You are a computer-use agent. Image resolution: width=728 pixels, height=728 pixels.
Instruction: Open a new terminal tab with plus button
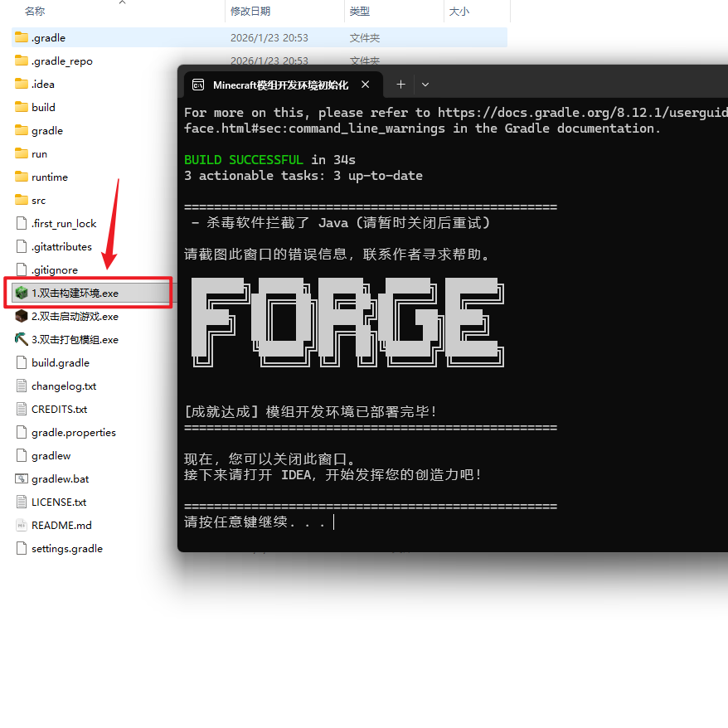click(400, 85)
